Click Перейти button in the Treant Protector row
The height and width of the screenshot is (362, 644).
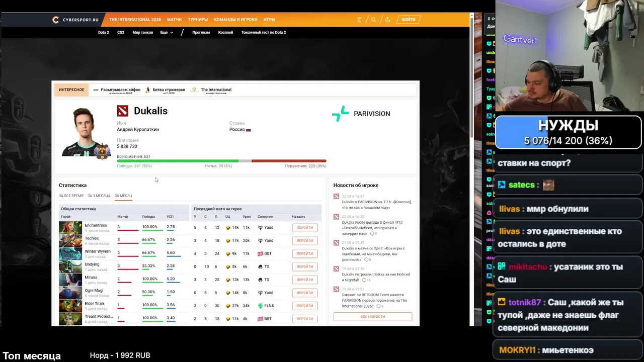[x=305, y=319]
